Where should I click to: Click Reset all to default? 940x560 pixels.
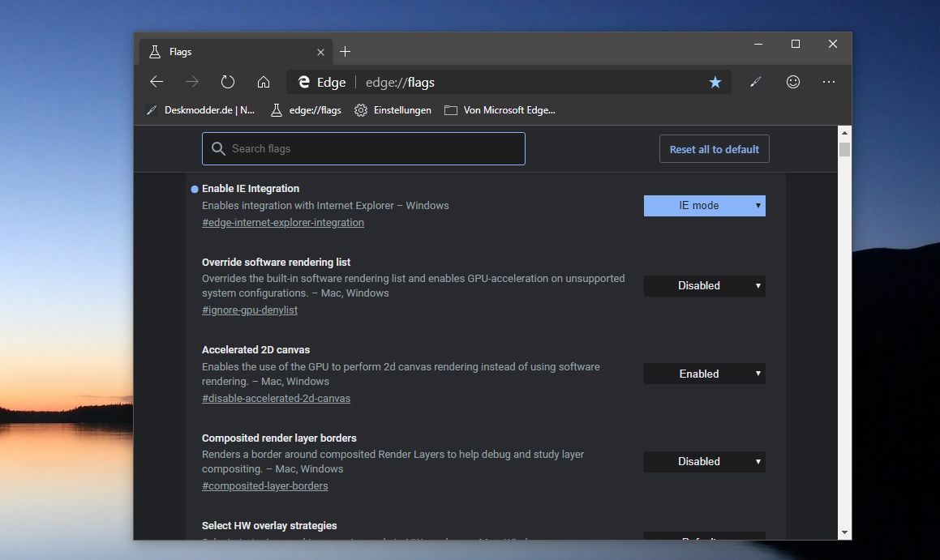pos(714,149)
